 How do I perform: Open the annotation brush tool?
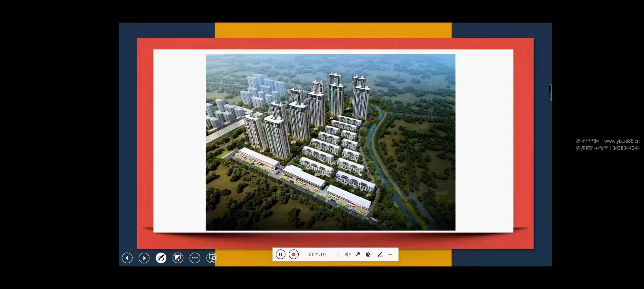[x=380, y=254]
